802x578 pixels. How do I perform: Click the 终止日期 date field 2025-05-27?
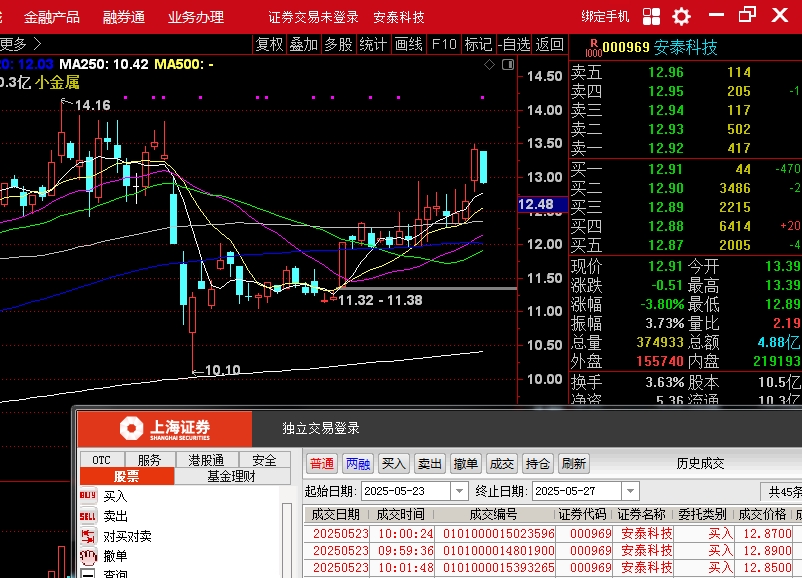(x=578, y=491)
